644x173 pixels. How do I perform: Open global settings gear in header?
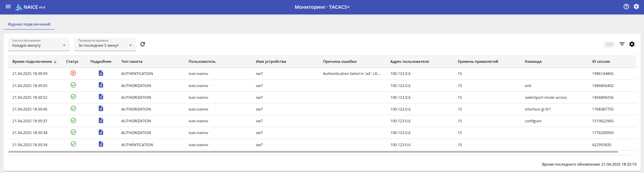[x=636, y=7]
